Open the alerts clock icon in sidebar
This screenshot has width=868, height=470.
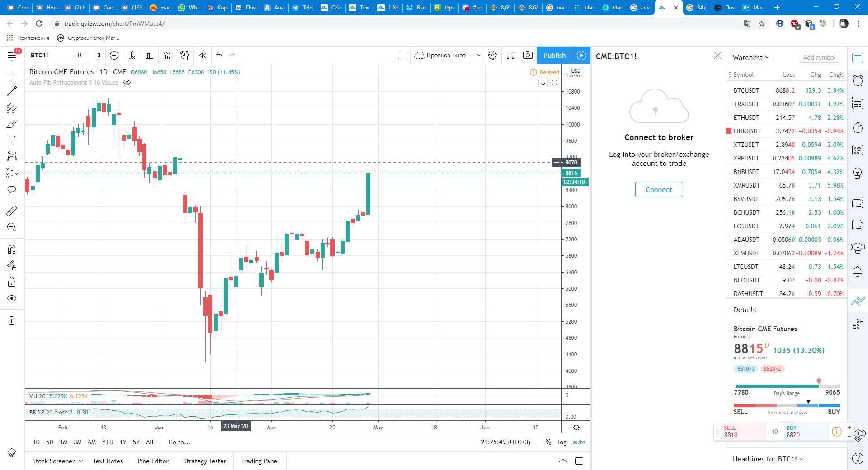[858, 80]
